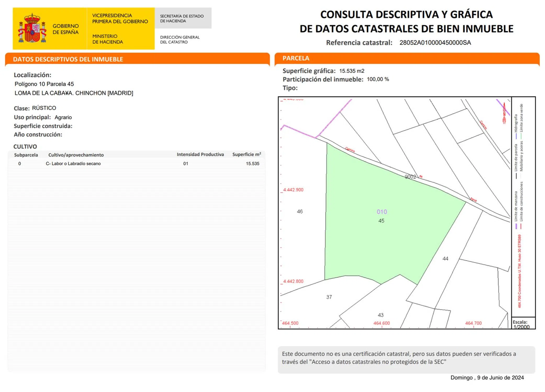Click 'LOMA DE LA CABA¥A. CHINCHON [MADRID]' text
This screenshot has height=392, width=545.
click(x=74, y=93)
